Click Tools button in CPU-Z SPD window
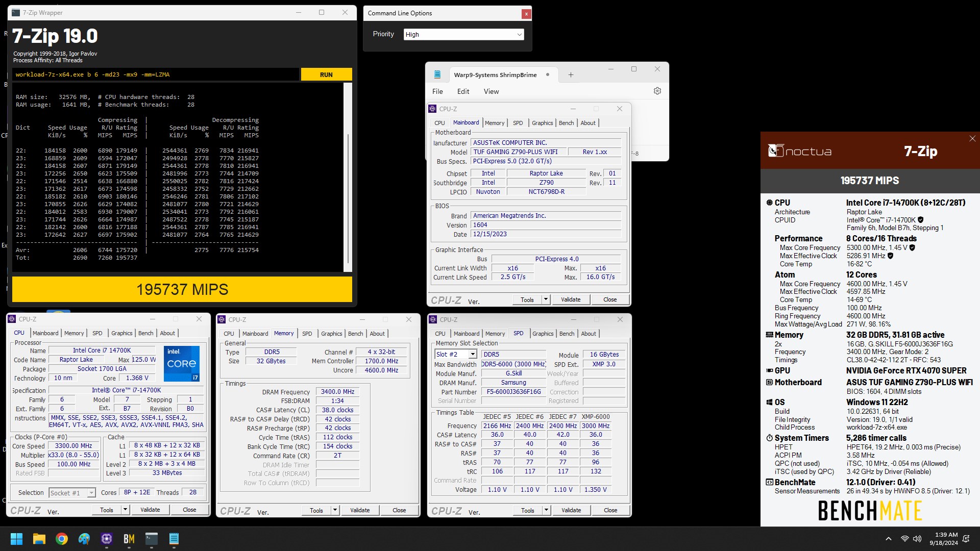This screenshot has width=980, height=551. click(x=527, y=510)
